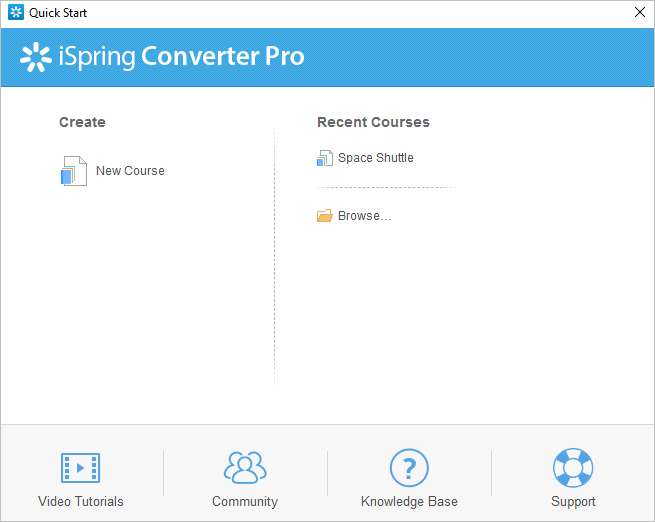This screenshot has width=655, height=522.
Task: Choose the Browse... text link
Action: pos(364,216)
